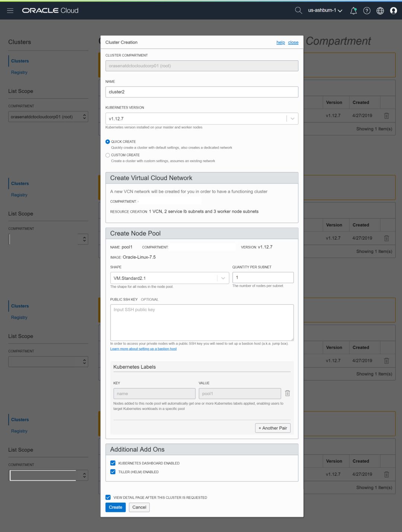This screenshot has width=402, height=532.
Task: Click the Oracle Cloud logo
Action: (50, 10)
